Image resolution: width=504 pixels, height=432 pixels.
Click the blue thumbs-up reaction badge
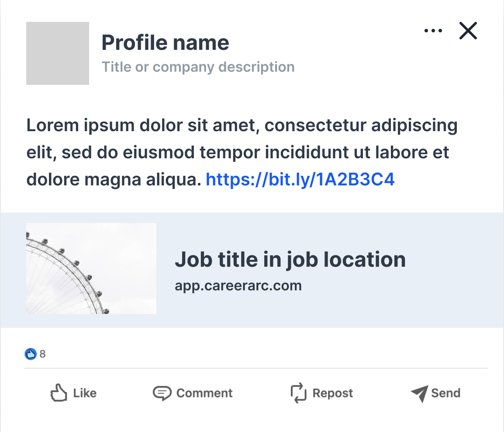[31, 354]
